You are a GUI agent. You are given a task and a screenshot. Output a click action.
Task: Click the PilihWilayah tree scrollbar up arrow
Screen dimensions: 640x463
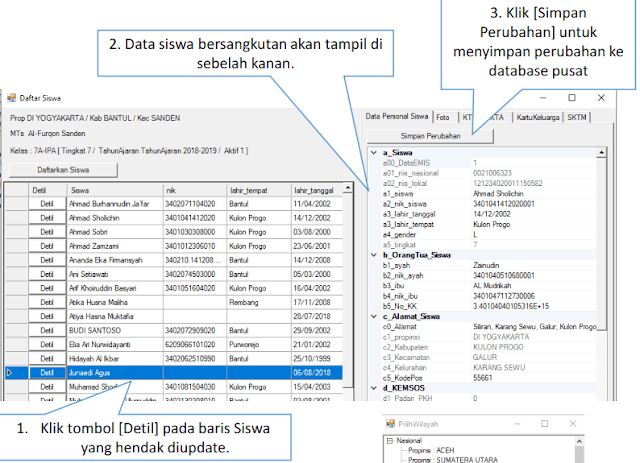579,441
